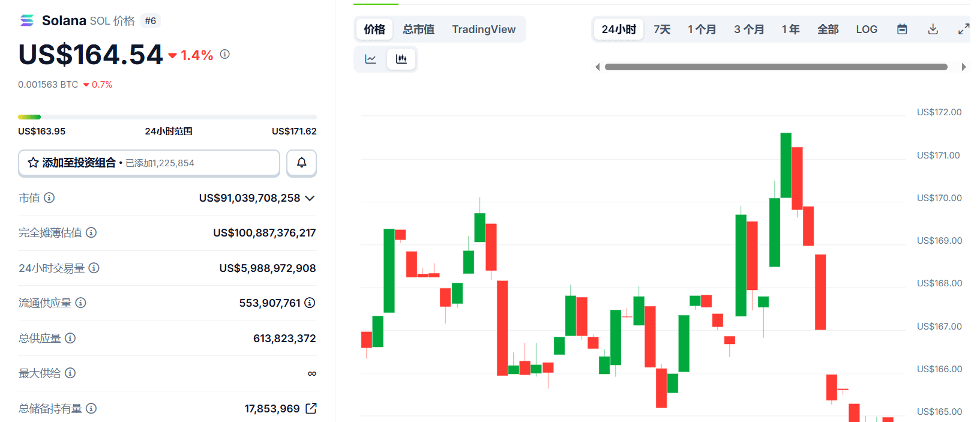
Task: Toggle the LOG scale option
Action: pyautogui.click(x=867, y=29)
